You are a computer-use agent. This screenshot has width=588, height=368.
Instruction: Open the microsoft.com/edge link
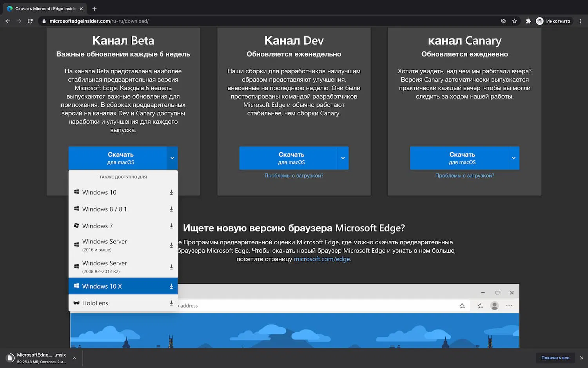[321, 259]
